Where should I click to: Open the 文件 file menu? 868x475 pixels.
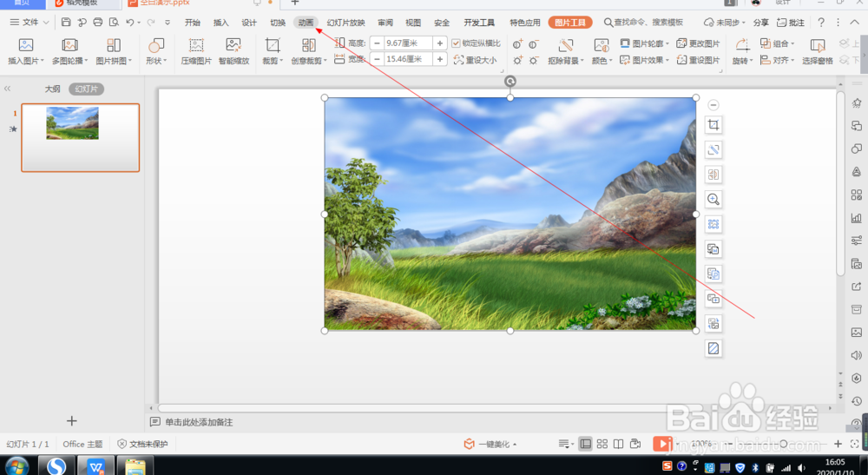[30, 23]
